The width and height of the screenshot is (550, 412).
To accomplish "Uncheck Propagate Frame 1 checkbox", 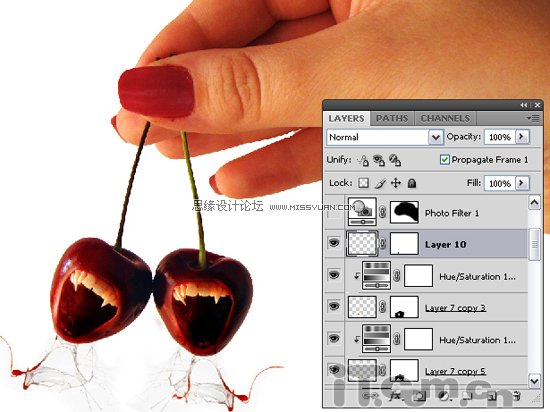I will coord(445,160).
